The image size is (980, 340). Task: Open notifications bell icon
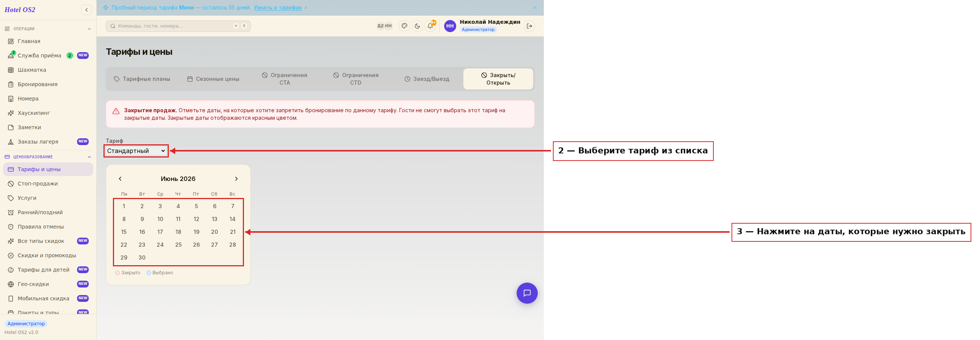coord(430,26)
